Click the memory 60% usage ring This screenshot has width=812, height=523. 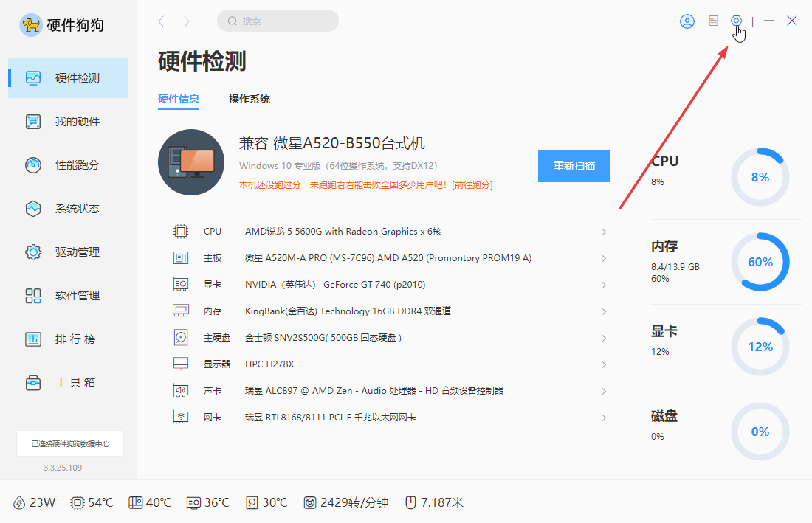click(x=760, y=262)
